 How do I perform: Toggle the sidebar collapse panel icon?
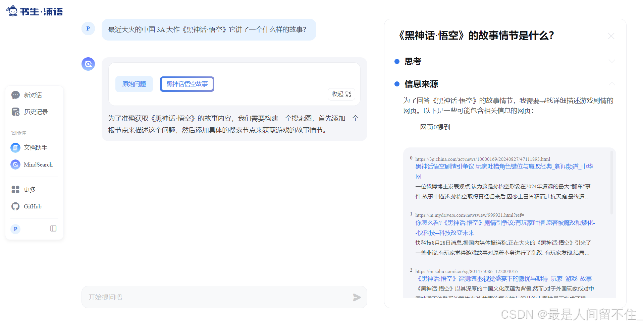(53, 229)
